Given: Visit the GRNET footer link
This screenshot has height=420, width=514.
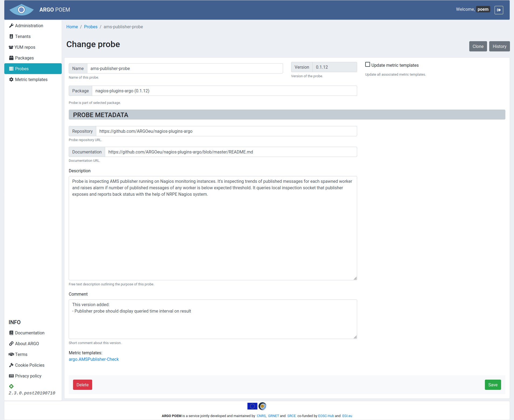Looking at the screenshot, I should pos(273,416).
